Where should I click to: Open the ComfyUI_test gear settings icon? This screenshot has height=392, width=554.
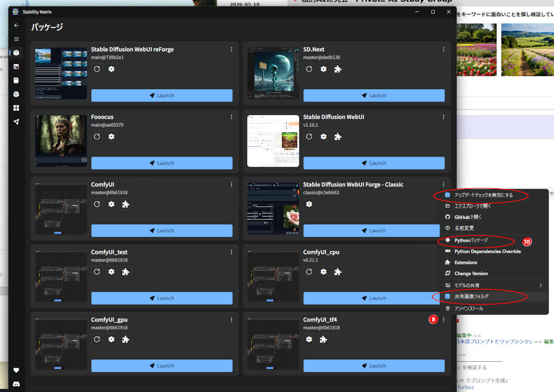point(112,272)
